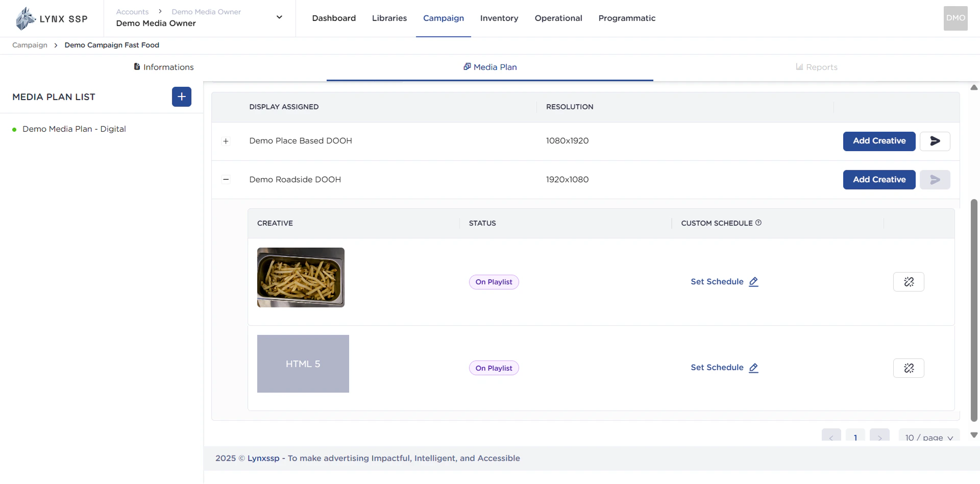
Task: Click the Resolution column header
Action: (570, 107)
